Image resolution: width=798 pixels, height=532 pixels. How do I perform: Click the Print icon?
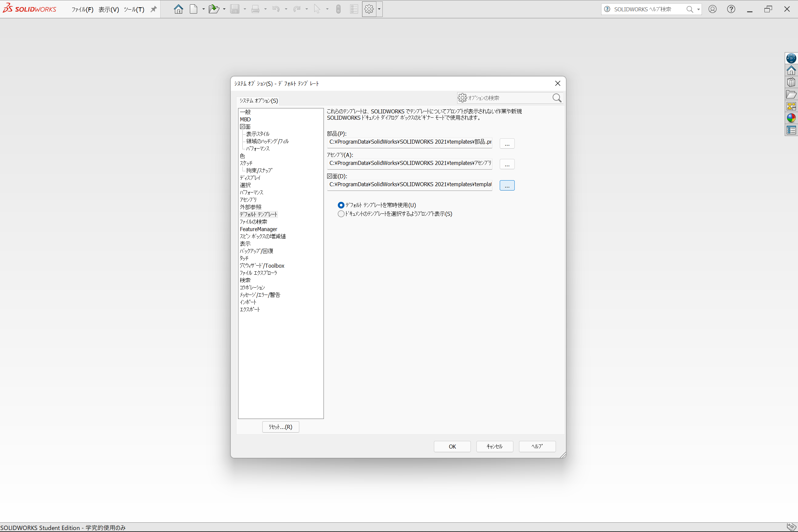pyautogui.click(x=255, y=9)
